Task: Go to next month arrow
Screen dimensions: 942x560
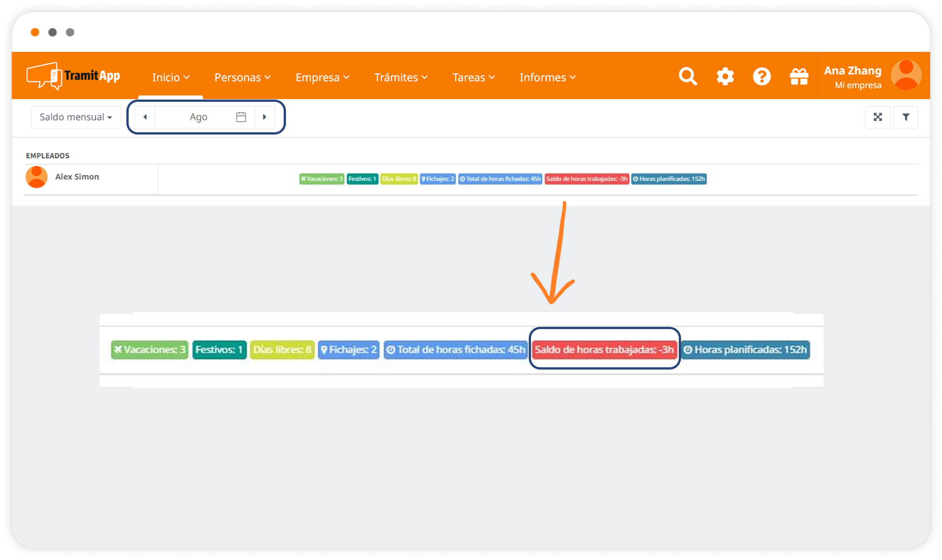Action: click(265, 117)
